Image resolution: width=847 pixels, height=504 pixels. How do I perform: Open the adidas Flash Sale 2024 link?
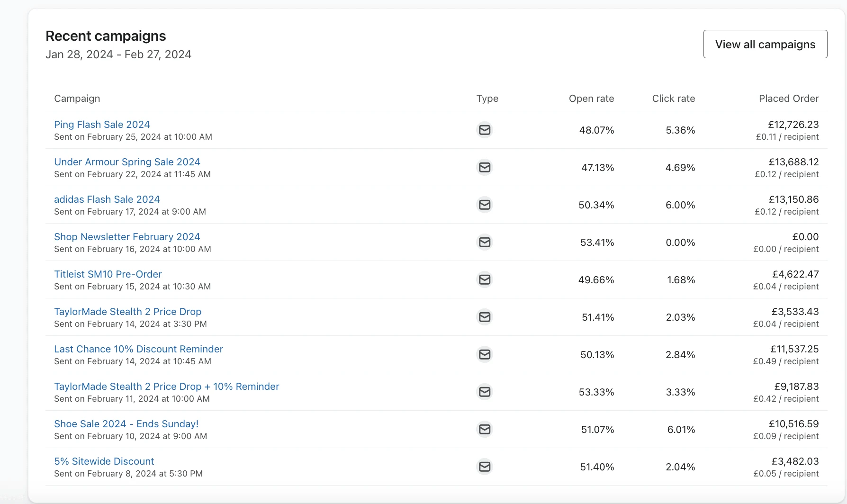pos(107,199)
